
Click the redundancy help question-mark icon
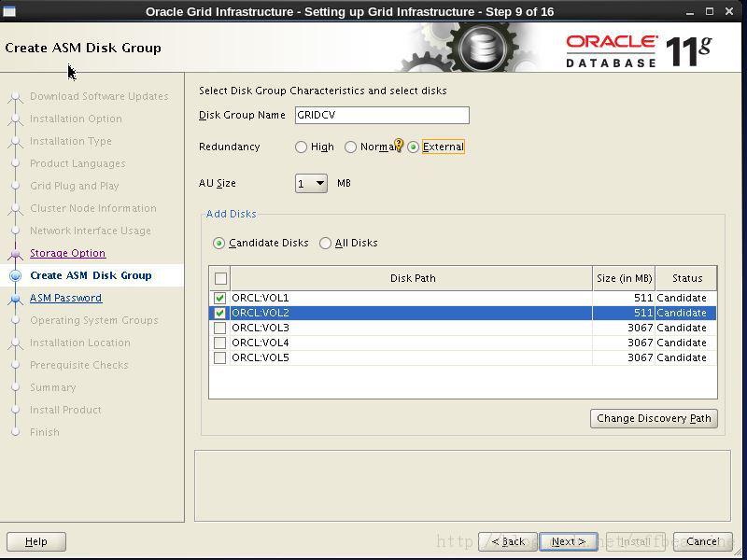399,145
